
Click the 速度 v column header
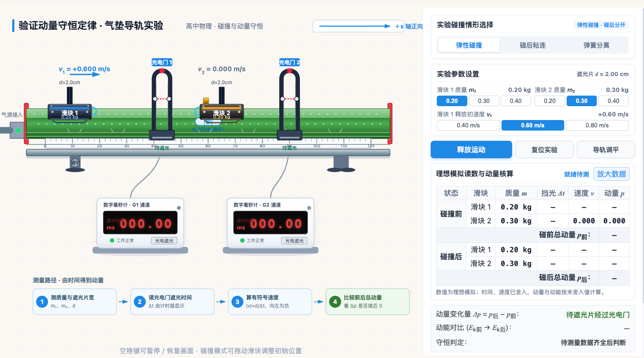(x=584, y=193)
